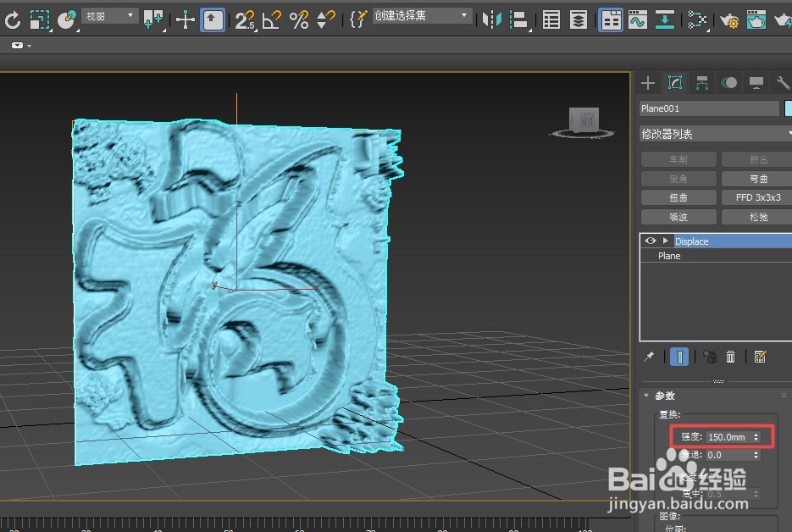Open the Schematic View nodes icon

pos(697,20)
